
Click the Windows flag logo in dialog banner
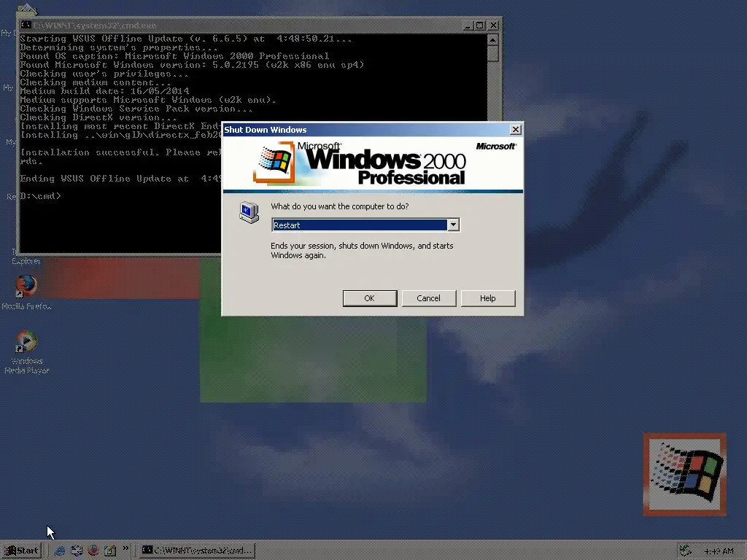(x=274, y=162)
